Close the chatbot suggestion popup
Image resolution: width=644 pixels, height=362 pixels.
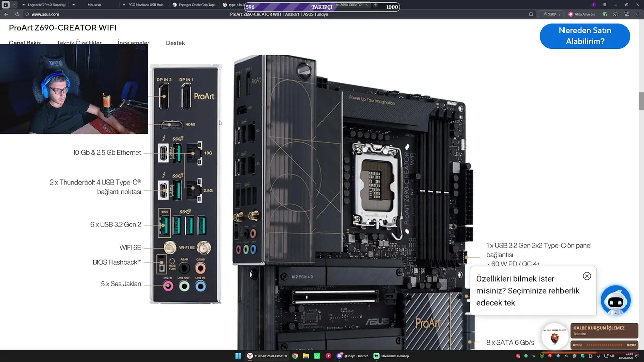587,276
